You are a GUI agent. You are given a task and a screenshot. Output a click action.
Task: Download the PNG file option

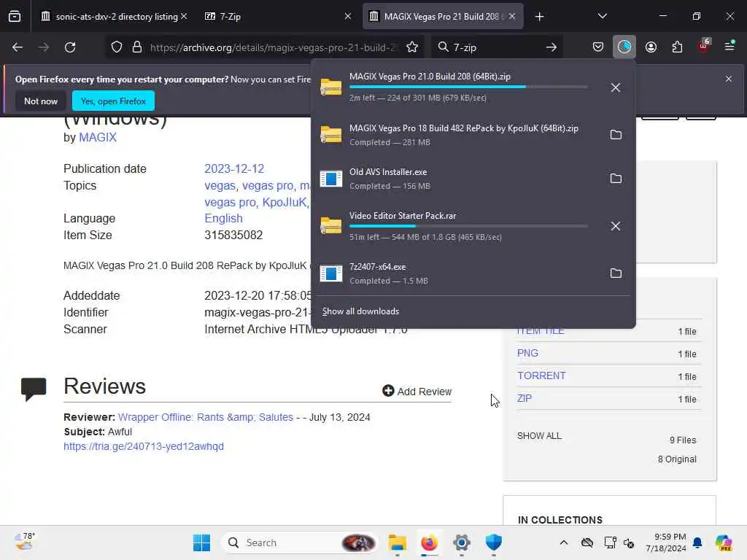tap(527, 354)
